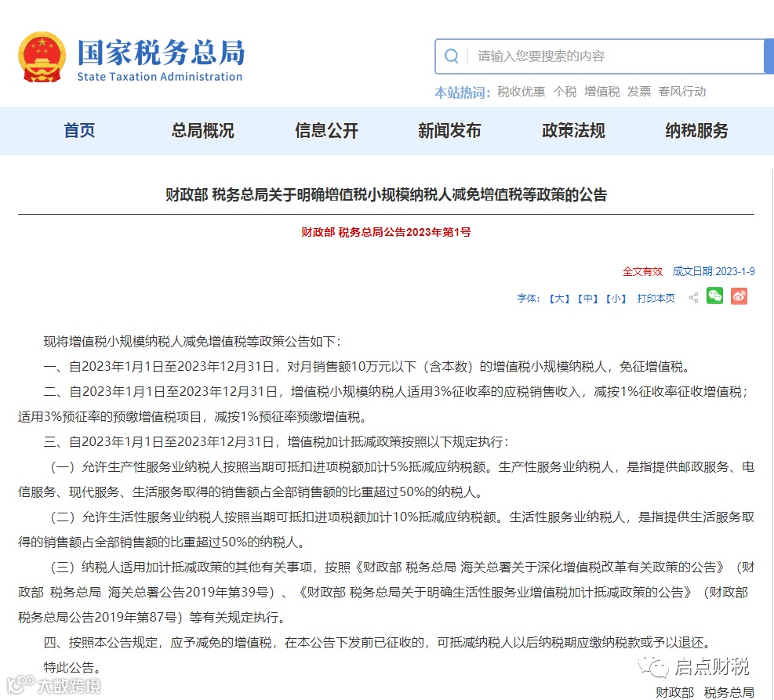Click the signature 财政部 税务总局
Image resolution: width=774 pixels, height=700 pixels.
pyautogui.click(x=705, y=692)
